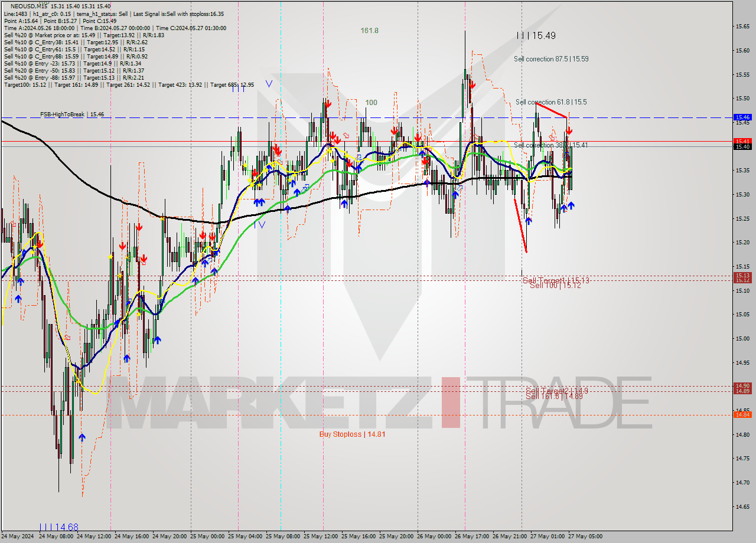The height and width of the screenshot is (543, 756).
Task: Select the '| | | 14.68' low marker
Action: [x=58, y=527]
